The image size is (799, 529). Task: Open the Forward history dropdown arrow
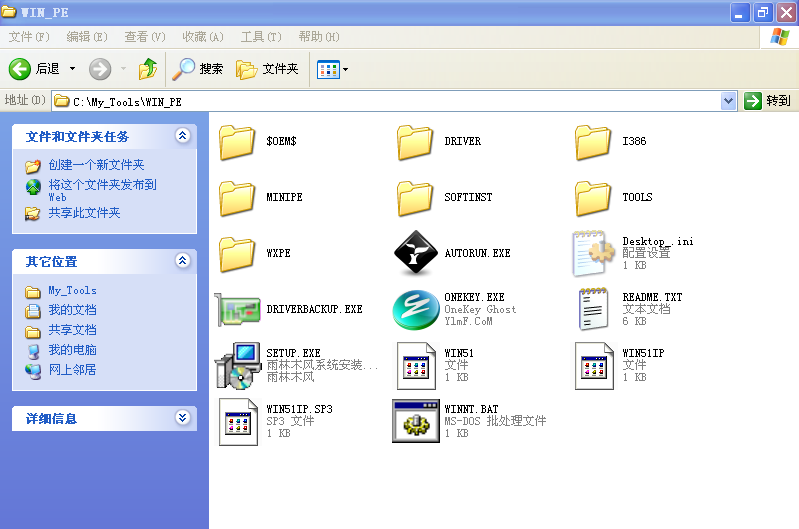click(123, 68)
